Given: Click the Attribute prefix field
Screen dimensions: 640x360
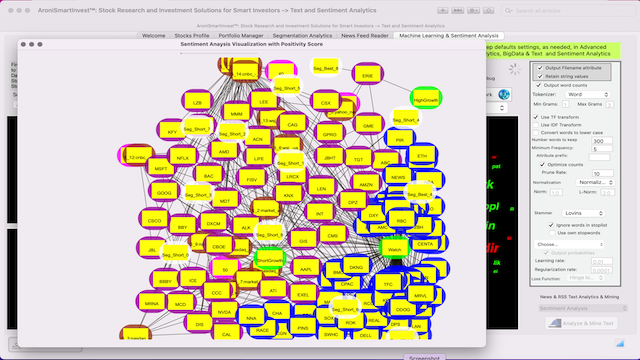Looking at the screenshot, I should (x=599, y=157).
